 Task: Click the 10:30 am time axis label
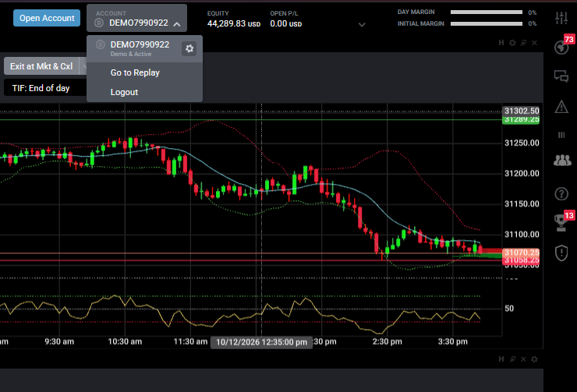click(125, 341)
